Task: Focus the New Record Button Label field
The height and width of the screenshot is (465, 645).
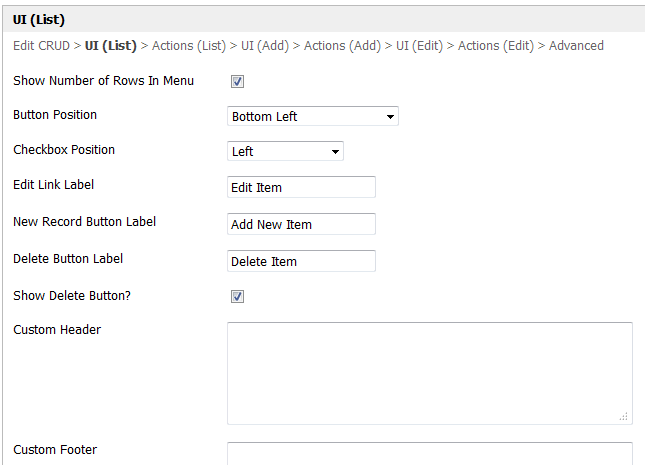Action: point(301,225)
